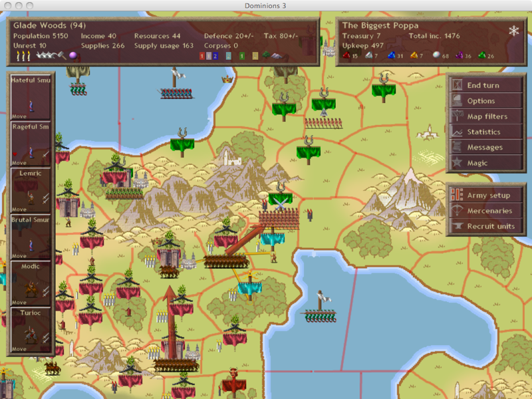Select the ship in the northern sea
Image resolution: width=532 pixels, height=399 pixels.
176,83
